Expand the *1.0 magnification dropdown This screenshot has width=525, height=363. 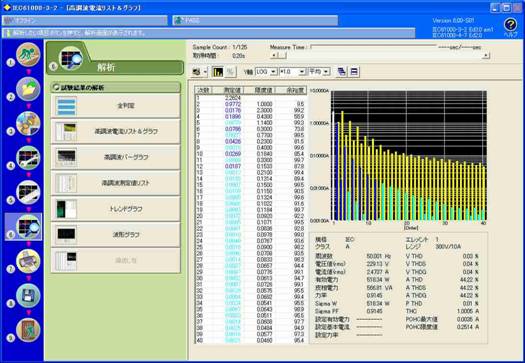(x=292, y=72)
